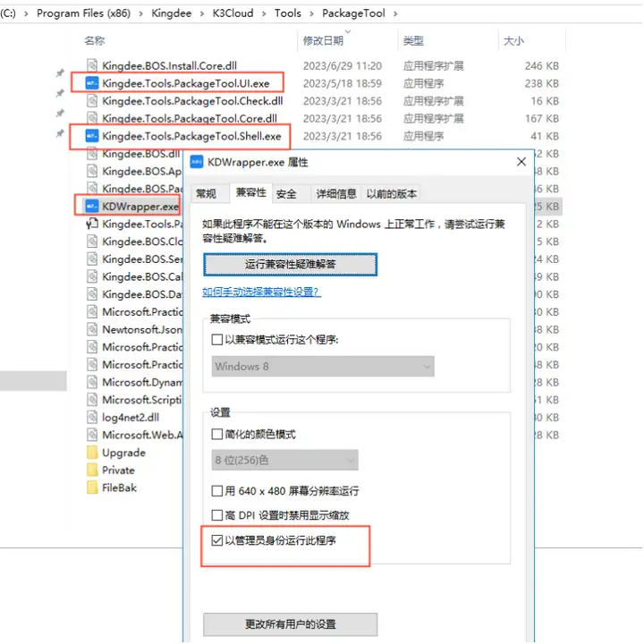Select the Upgrade folder icon
The width and height of the screenshot is (644, 644).
point(92,453)
